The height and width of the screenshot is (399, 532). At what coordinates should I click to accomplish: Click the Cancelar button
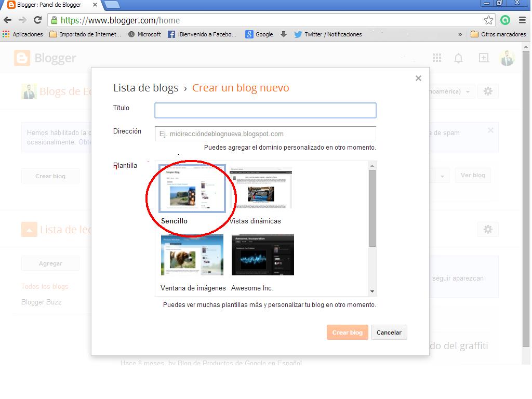tap(389, 332)
